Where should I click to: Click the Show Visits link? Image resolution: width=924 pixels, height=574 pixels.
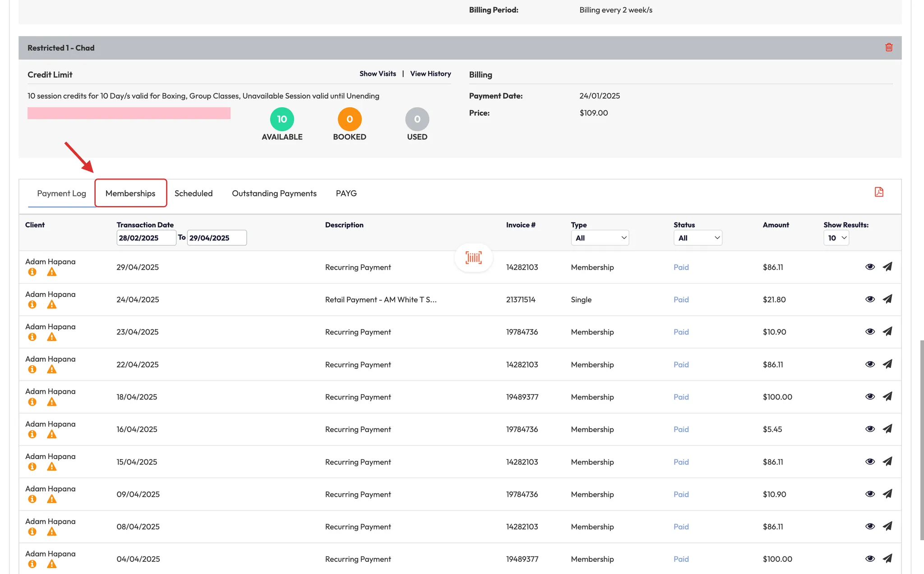(378, 73)
